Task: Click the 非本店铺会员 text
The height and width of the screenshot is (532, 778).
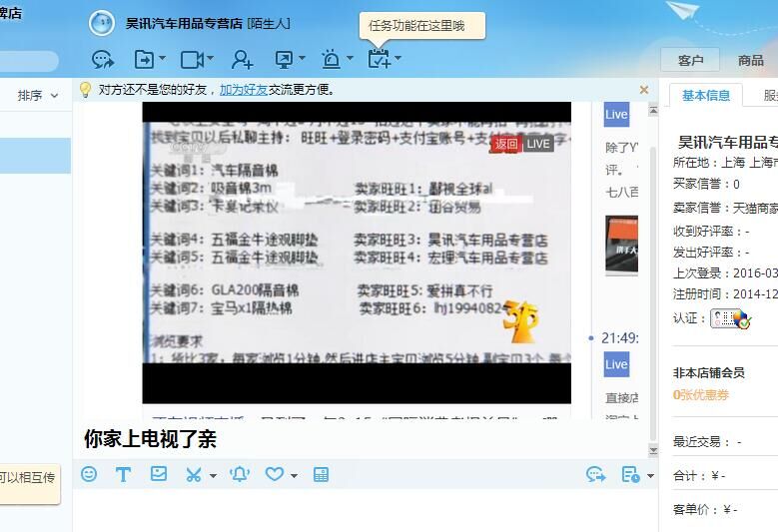Action: (708, 373)
